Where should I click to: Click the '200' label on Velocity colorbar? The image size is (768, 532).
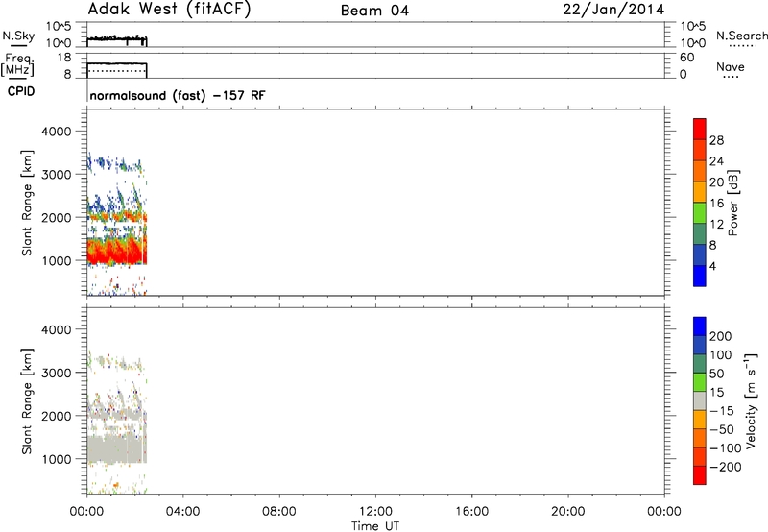point(721,336)
